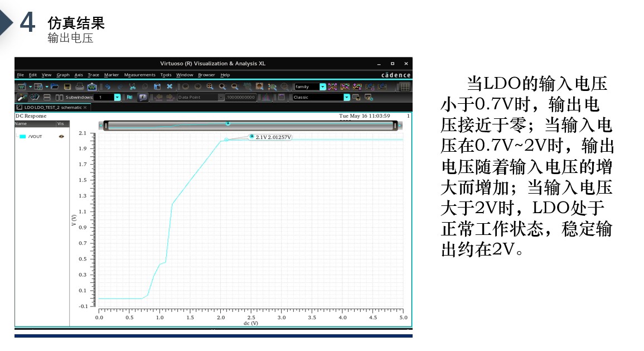
Task: Click the undo arrow icon
Action: point(108,86)
